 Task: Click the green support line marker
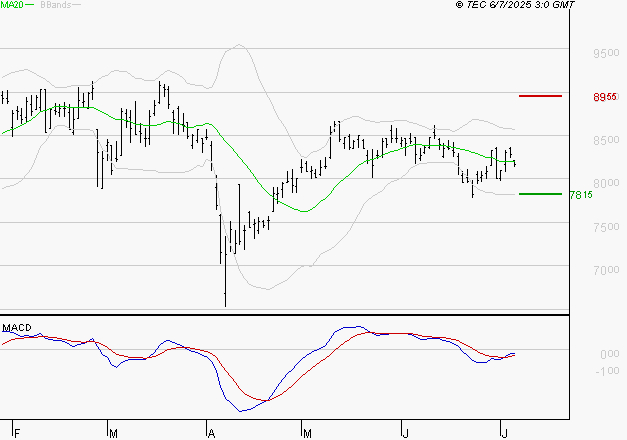click(540, 194)
